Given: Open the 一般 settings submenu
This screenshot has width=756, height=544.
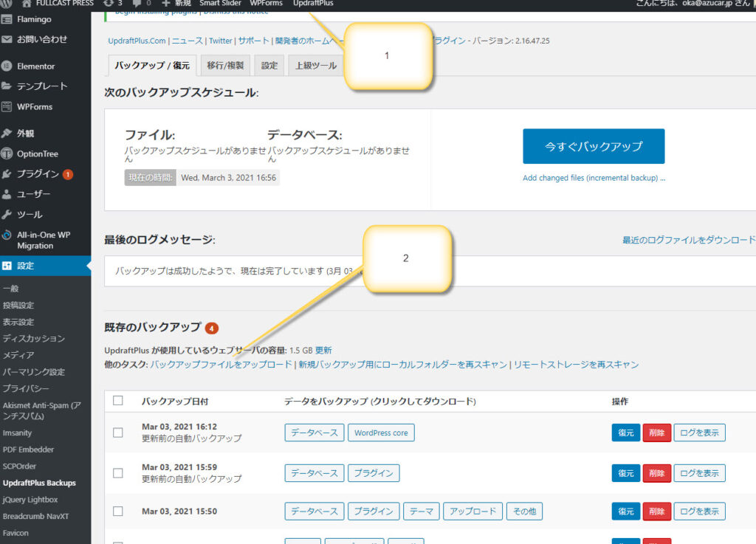Looking at the screenshot, I should pos(10,289).
